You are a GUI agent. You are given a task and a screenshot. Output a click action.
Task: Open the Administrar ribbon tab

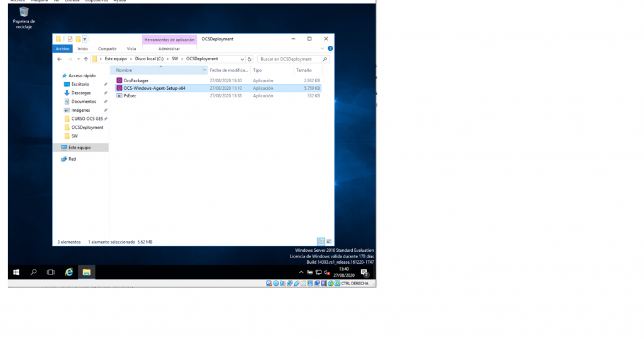pos(169,48)
